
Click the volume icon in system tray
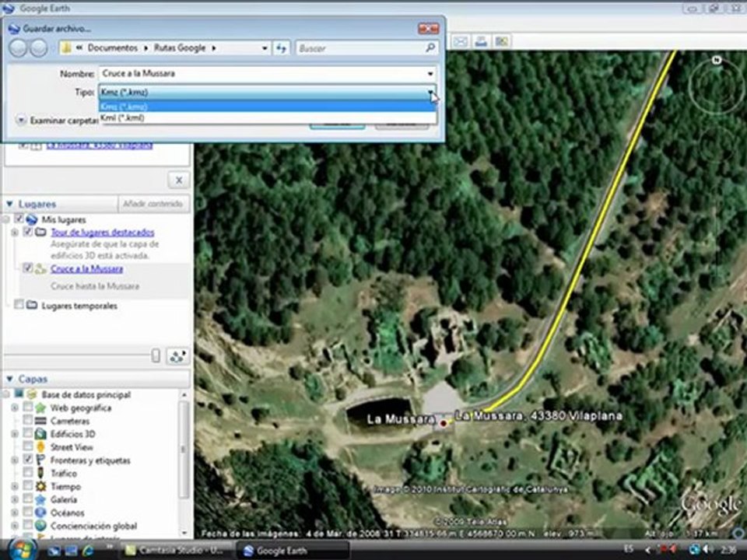(x=707, y=550)
